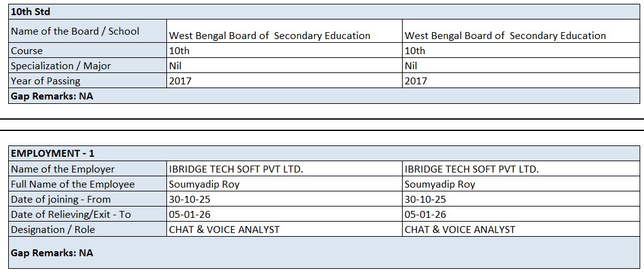This screenshot has height=272, width=644.
Task: Select the "Specialization / Major" label cell
Action: 60,65
